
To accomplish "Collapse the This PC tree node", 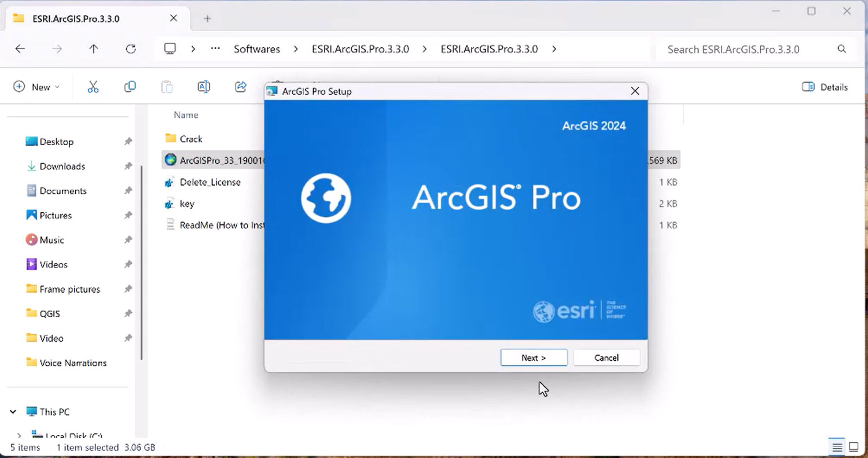I will click(x=13, y=412).
